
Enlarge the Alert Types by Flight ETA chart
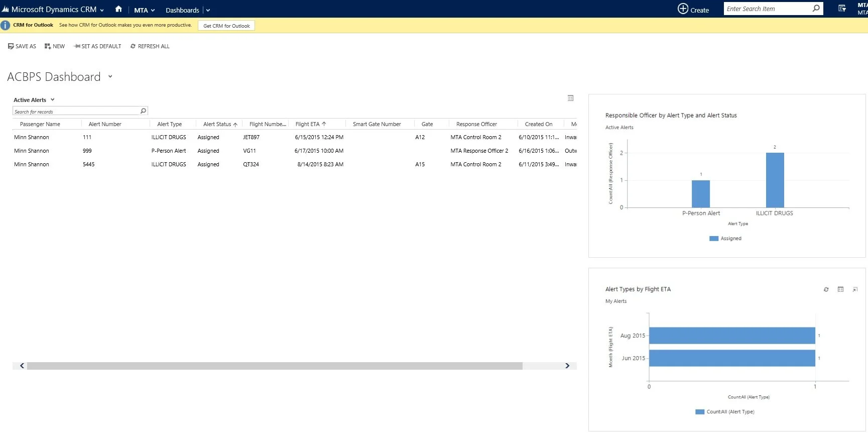(855, 289)
